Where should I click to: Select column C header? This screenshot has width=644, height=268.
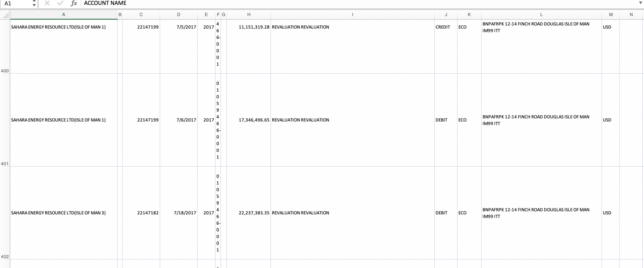coord(141,15)
